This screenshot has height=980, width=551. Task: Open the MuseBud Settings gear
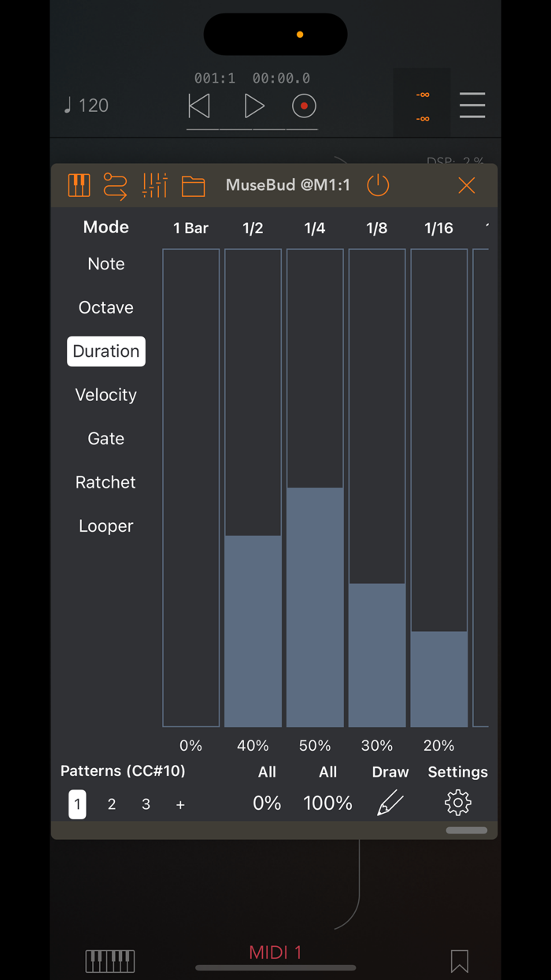point(457,802)
